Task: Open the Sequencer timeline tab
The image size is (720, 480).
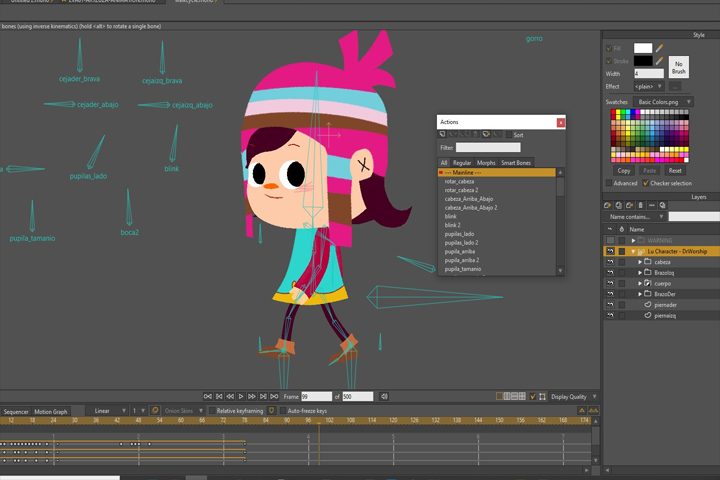Action: [x=16, y=412]
